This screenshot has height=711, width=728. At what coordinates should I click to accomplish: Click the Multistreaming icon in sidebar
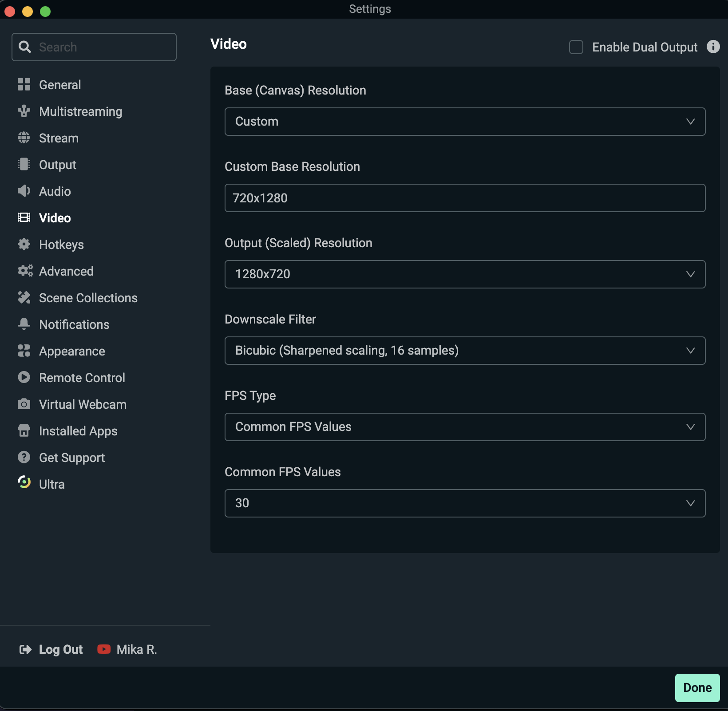24,111
